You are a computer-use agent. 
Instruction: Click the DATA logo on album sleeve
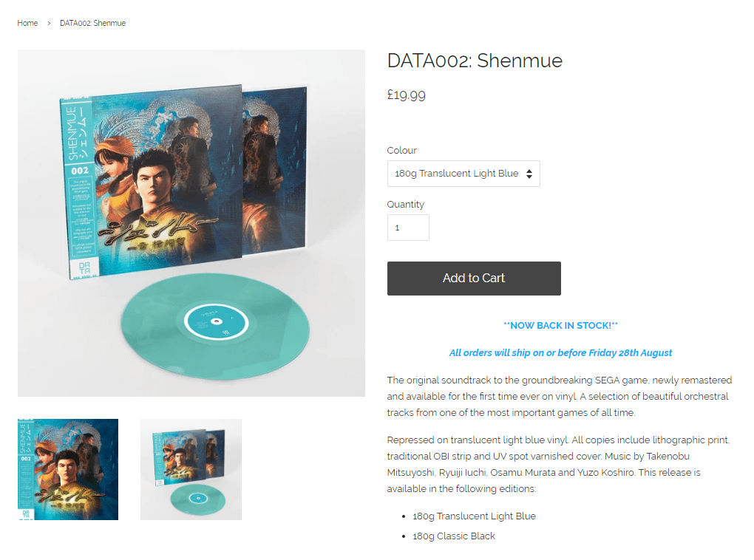coord(84,267)
